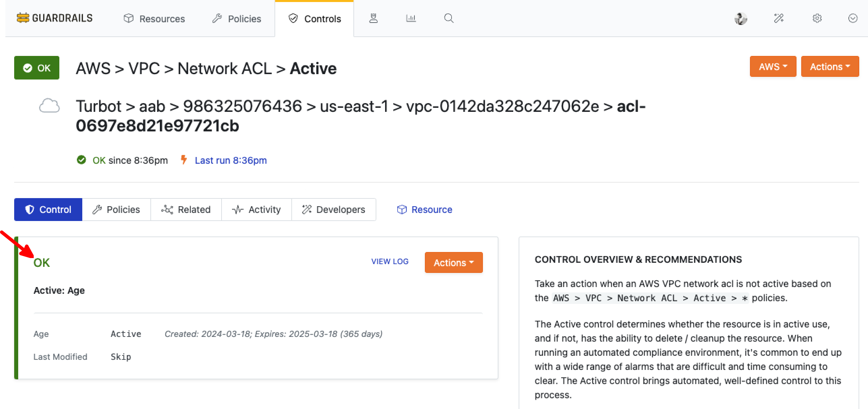Click the magic wand developer icon
The image size is (868, 409).
779,18
